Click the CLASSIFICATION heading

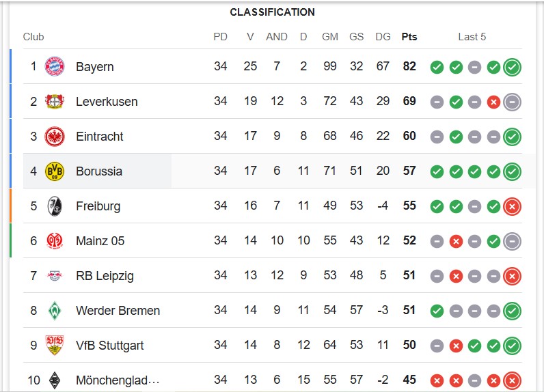(x=273, y=12)
